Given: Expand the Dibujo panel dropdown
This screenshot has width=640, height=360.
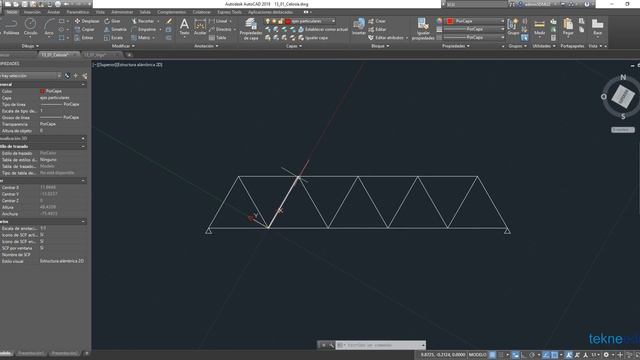Looking at the screenshot, I should [x=30, y=46].
